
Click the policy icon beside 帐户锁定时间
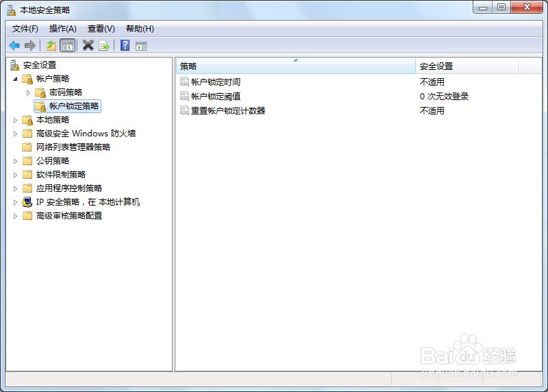point(184,82)
